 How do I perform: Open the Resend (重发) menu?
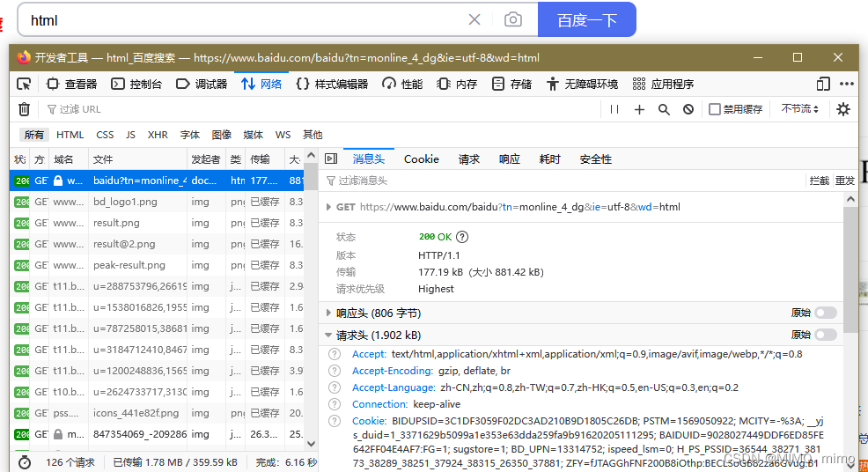pyautogui.click(x=845, y=181)
